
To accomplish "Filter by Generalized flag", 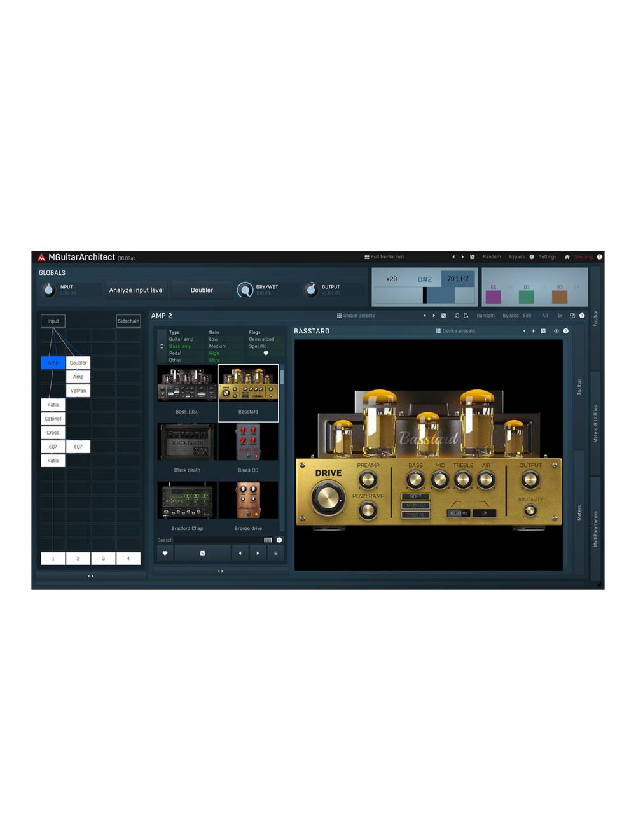I will (x=261, y=339).
